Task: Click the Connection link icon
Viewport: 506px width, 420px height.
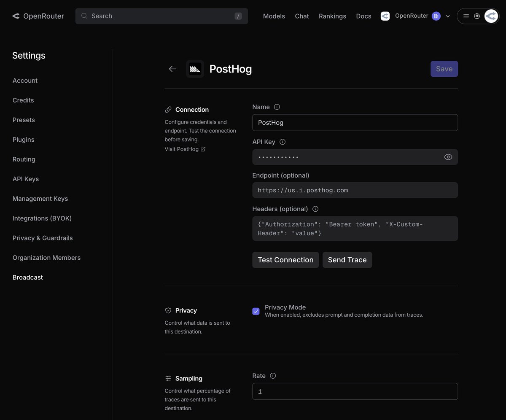Action: pyautogui.click(x=168, y=110)
